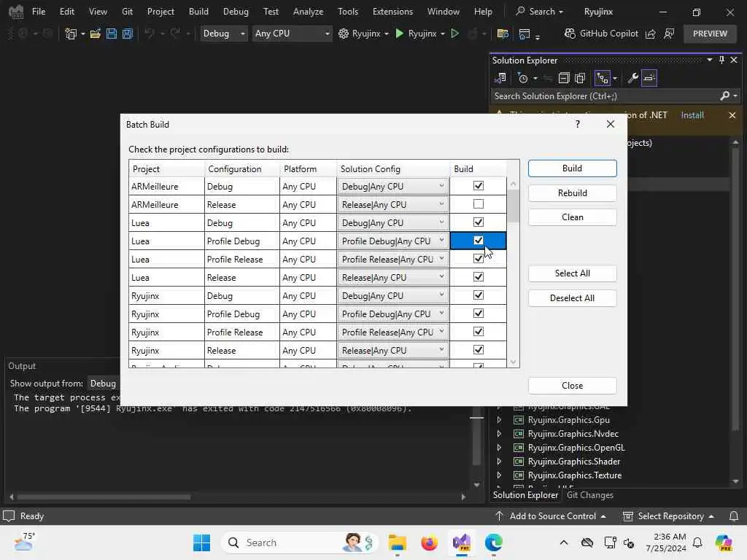Screen dimensions: 747x560
Task: Toggle Build checkbox for Ryujinx Profile Debug
Action: pos(479,314)
